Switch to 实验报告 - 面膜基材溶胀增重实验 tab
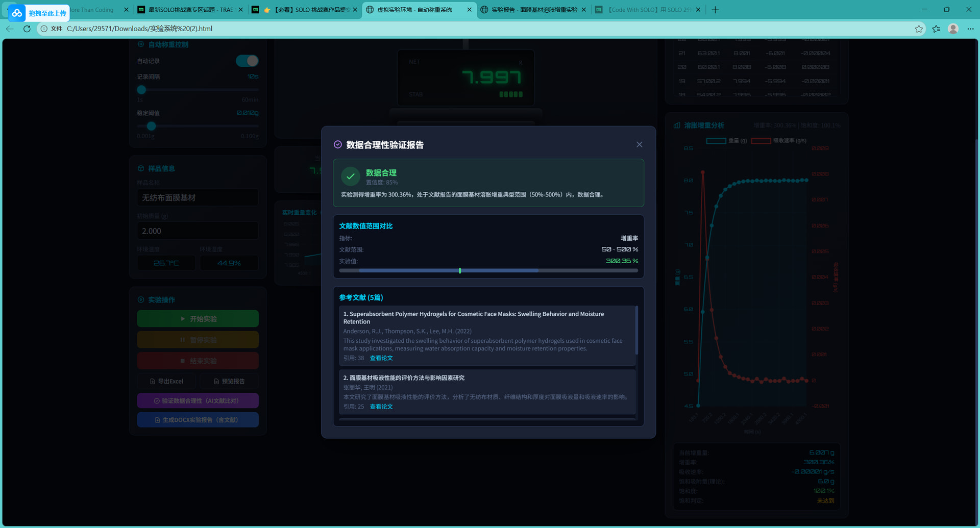The image size is (980, 528). (x=534, y=10)
